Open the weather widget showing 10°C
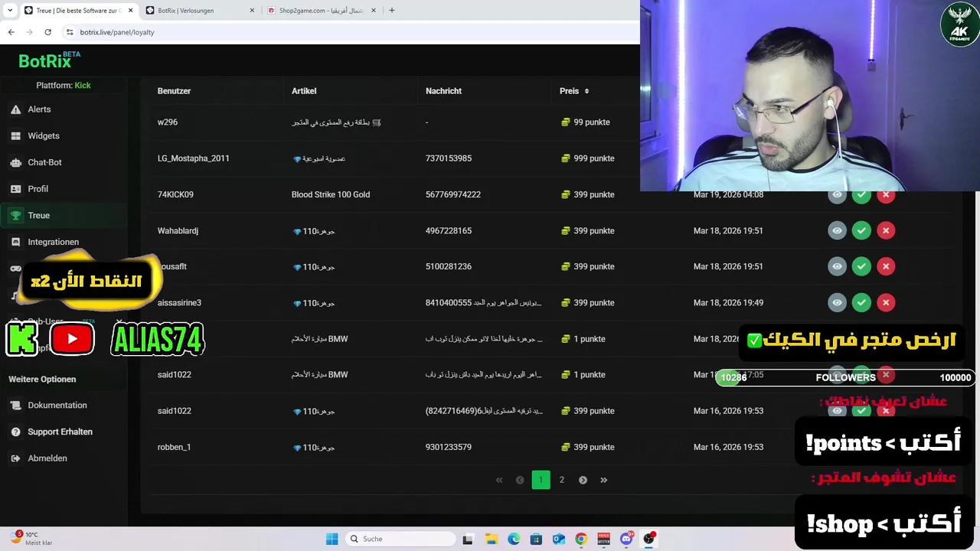 coord(32,539)
